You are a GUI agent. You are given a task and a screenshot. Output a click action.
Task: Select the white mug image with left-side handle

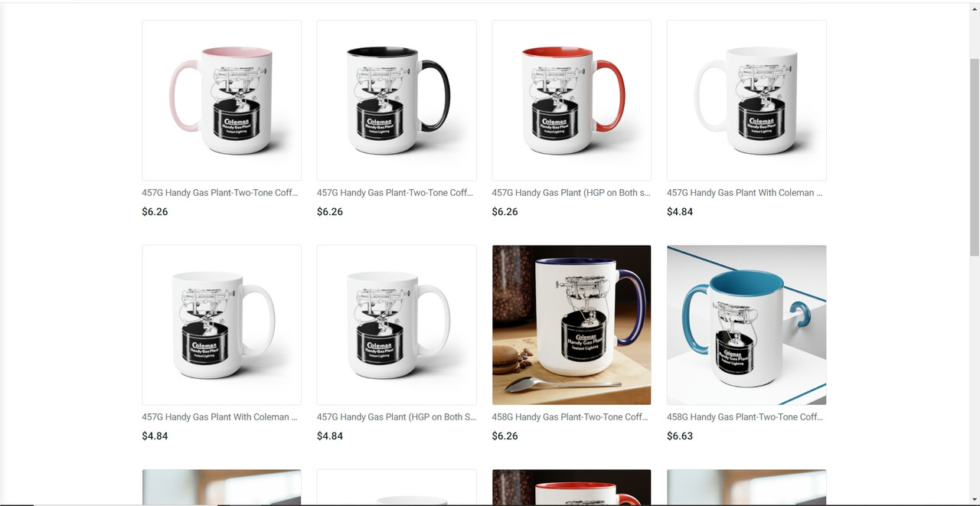tap(746, 100)
